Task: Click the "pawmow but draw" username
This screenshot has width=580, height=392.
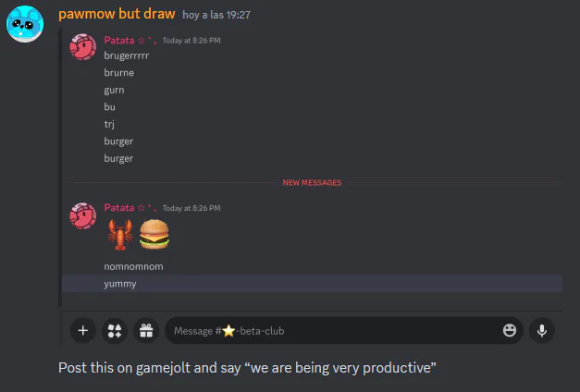Action: click(x=117, y=15)
